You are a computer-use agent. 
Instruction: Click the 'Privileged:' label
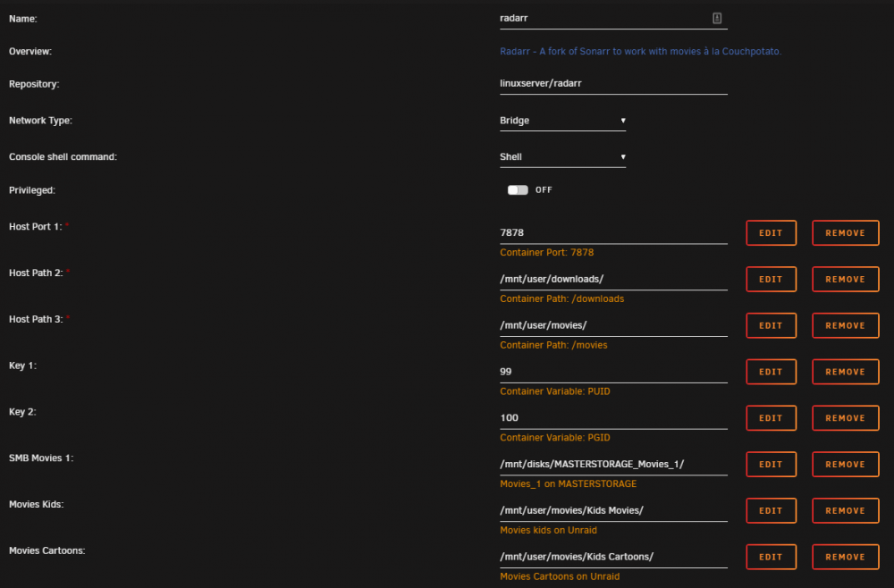(32, 190)
